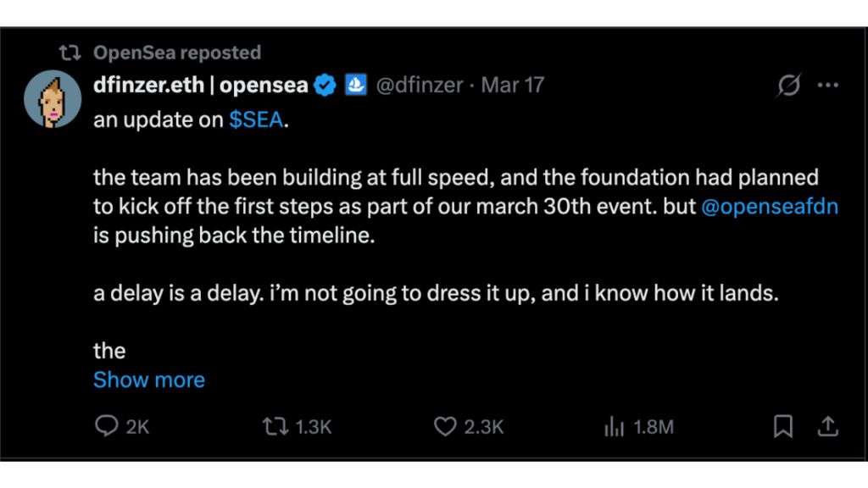View analytics via the bar chart icon

(612, 427)
